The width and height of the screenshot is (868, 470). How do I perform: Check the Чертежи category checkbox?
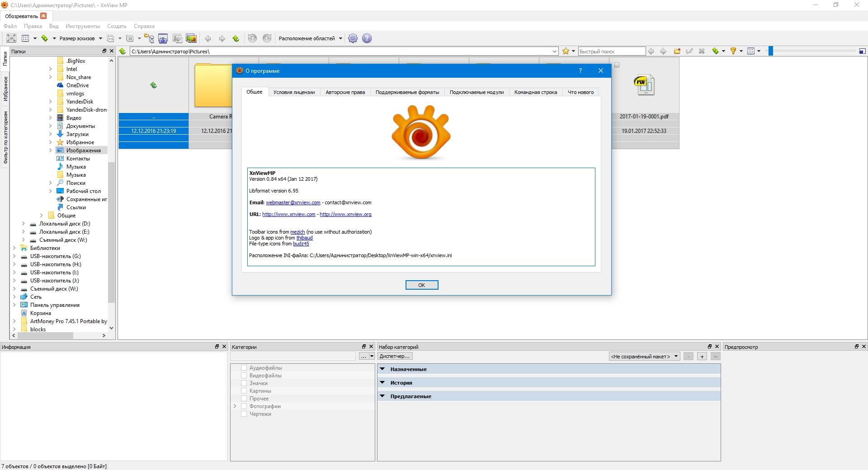click(x=244, y=414)
